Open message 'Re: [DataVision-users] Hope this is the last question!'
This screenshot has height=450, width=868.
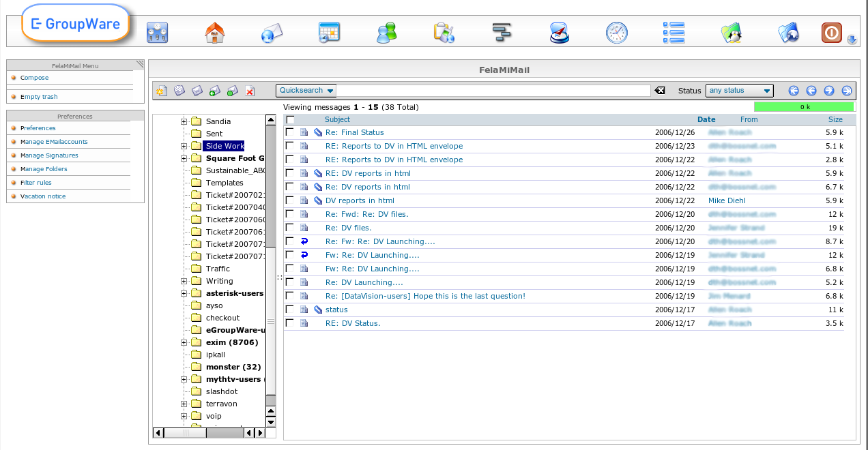tap(425, 296)
